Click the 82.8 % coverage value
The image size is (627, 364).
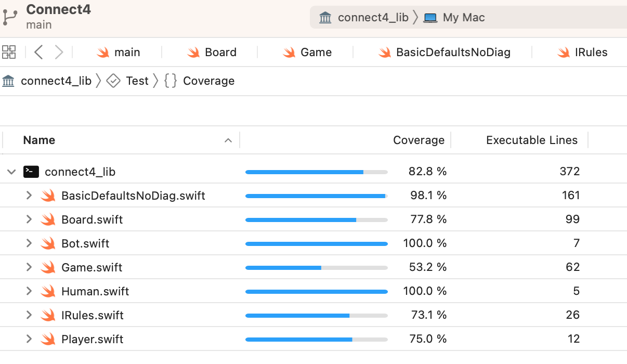[428, 172]
